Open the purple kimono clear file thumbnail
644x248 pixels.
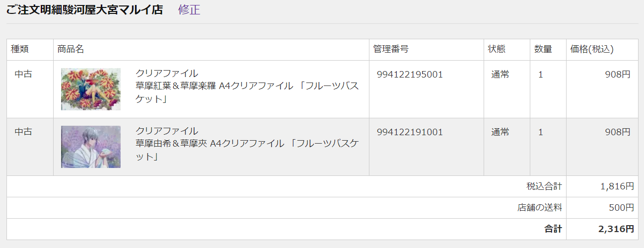[91, 147]
